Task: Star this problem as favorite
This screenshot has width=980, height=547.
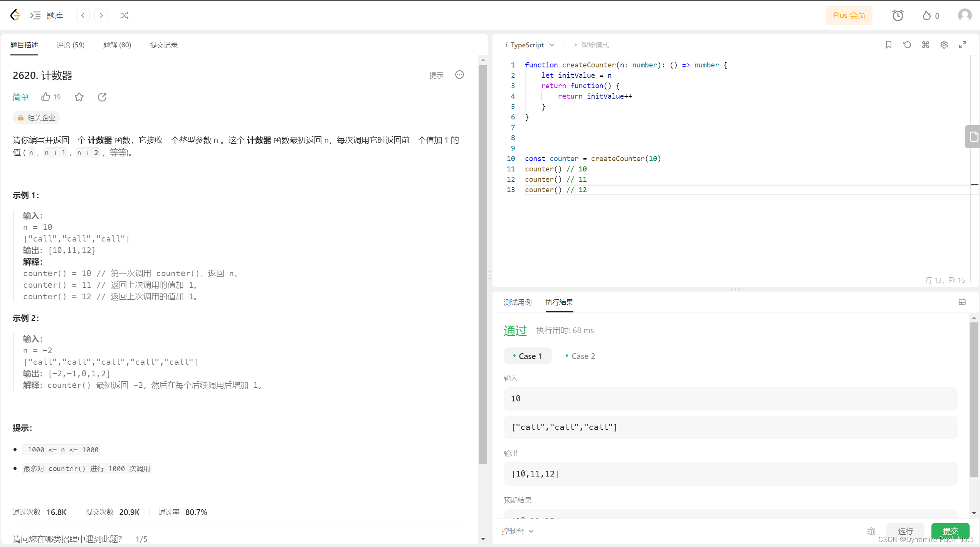Action: 79,97
